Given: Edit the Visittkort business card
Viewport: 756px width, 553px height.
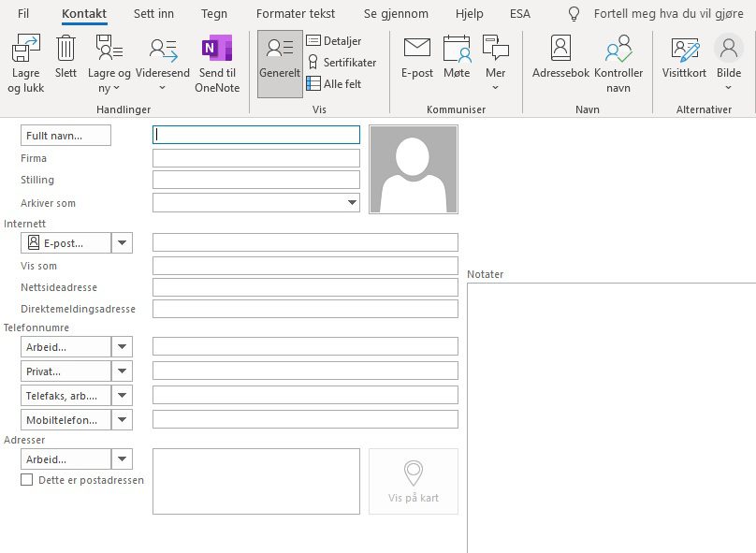Looking at the screenshot, I should pos(684,56).
